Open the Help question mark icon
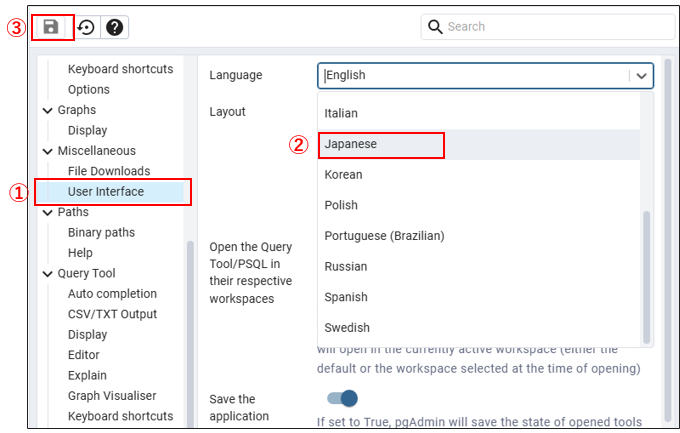 click(x=115, y=27)
